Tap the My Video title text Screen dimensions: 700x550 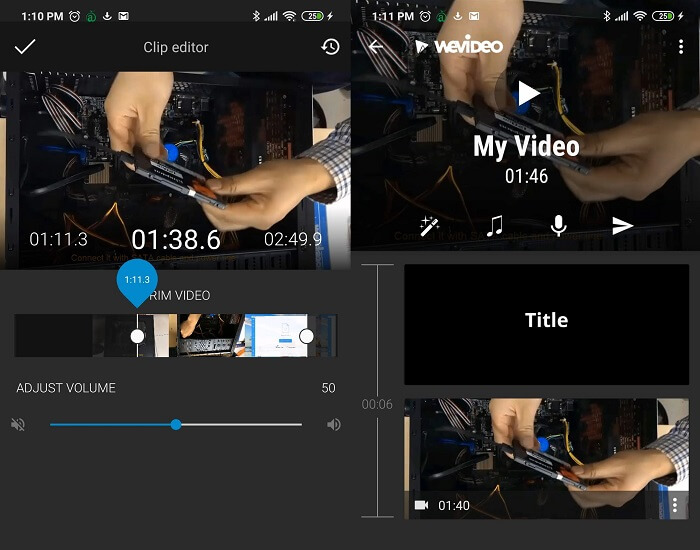click(x=526, y=146)
